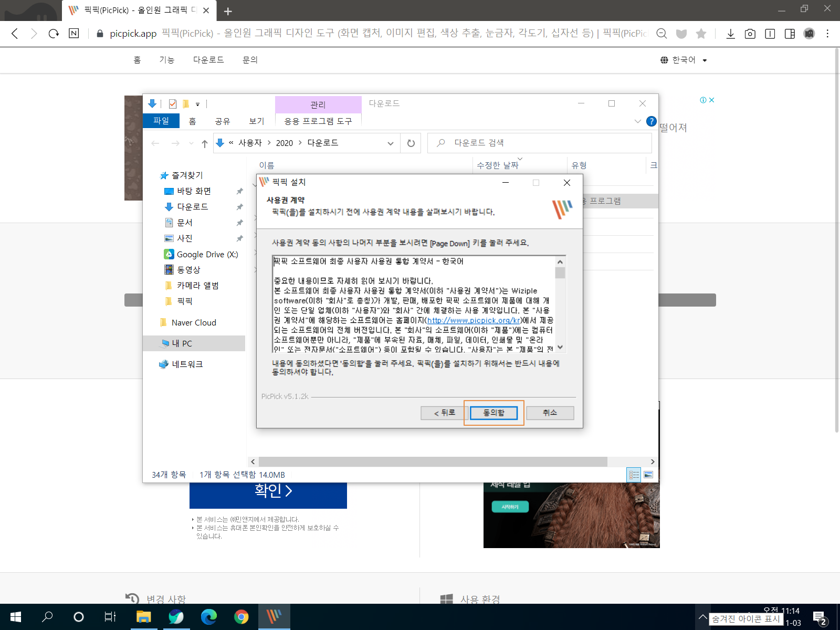
Task: Click license text scrollbar up arrow
Action: click(560, 261)
